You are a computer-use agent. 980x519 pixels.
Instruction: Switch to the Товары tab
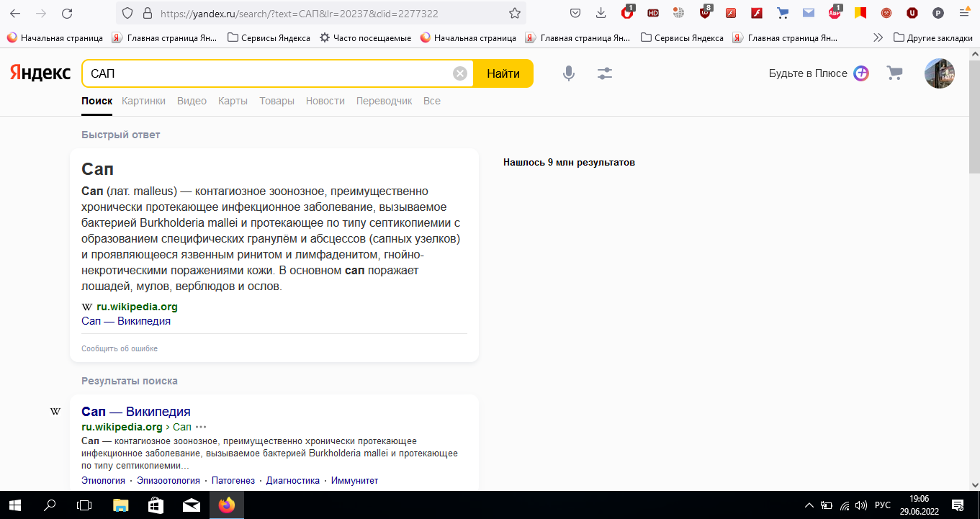pos(277,101)
